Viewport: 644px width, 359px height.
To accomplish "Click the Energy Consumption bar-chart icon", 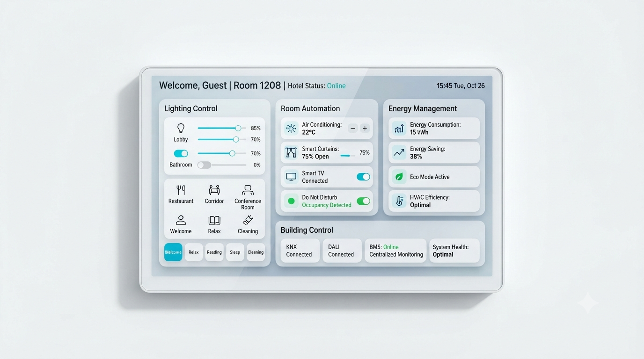I will tap(399, 129).
